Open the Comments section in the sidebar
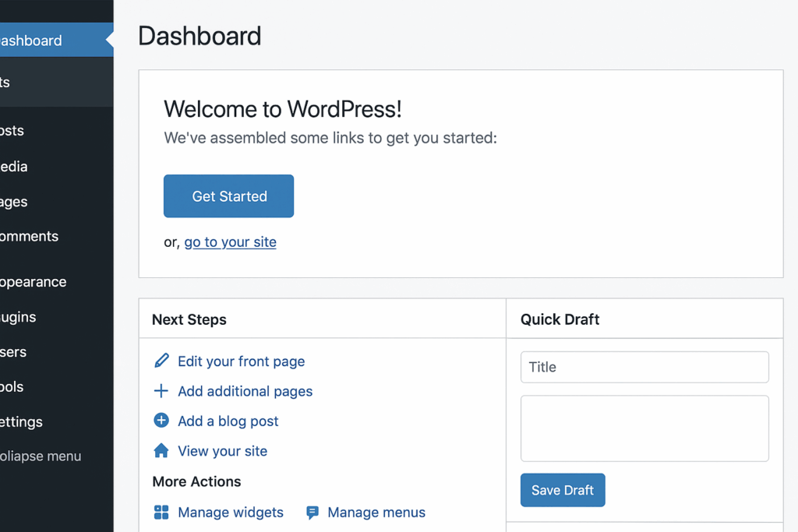This screenshot has width=798, height=532. (30, 237)
